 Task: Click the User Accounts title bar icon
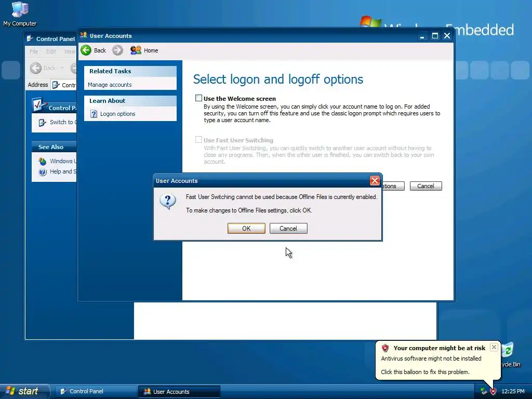(84, 35)
